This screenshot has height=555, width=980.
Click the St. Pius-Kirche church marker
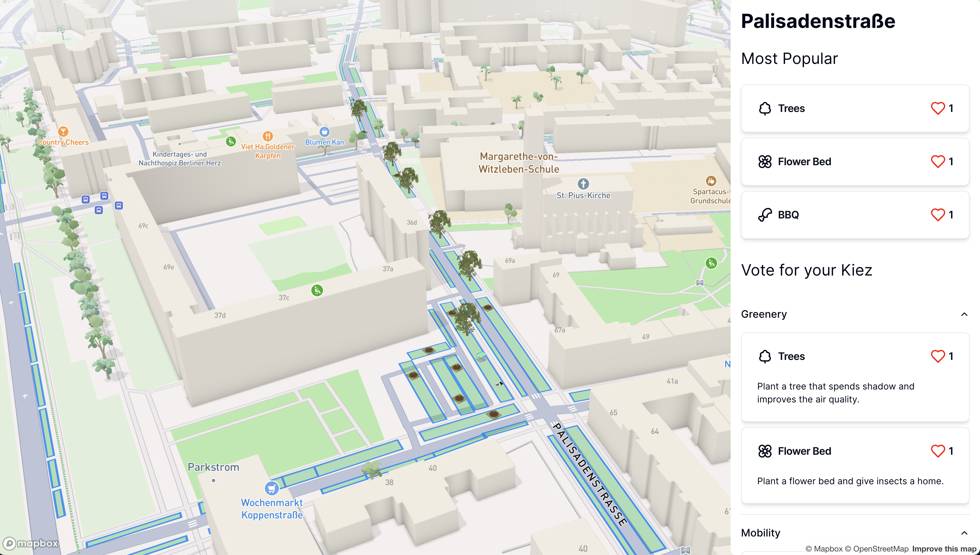pyautogui.click(x=583, y=184)
